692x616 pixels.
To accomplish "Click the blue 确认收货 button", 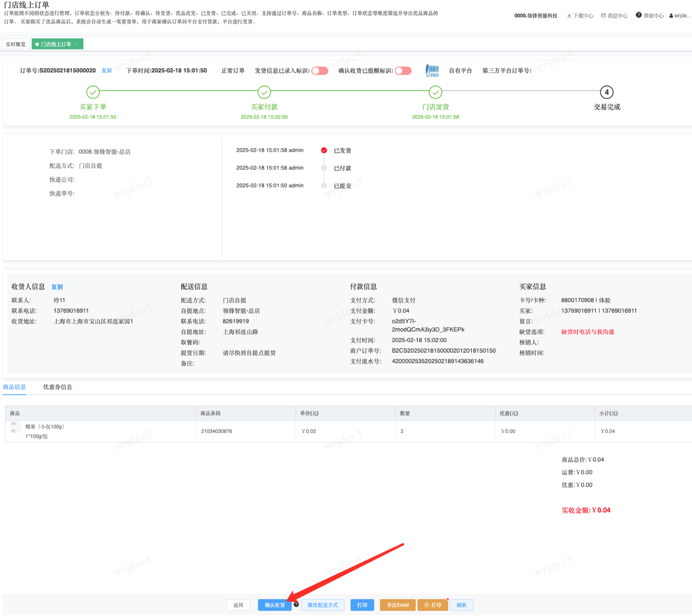I will click(274, 605).
